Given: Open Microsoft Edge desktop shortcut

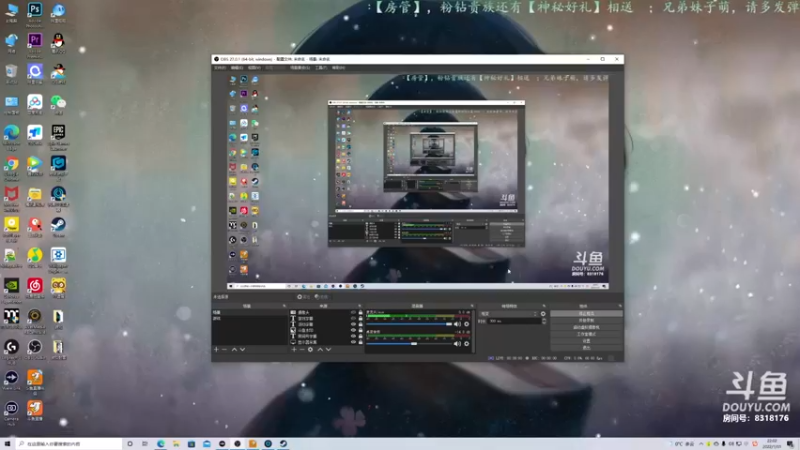Looking at the screenshot, I should tap(11, 137).
